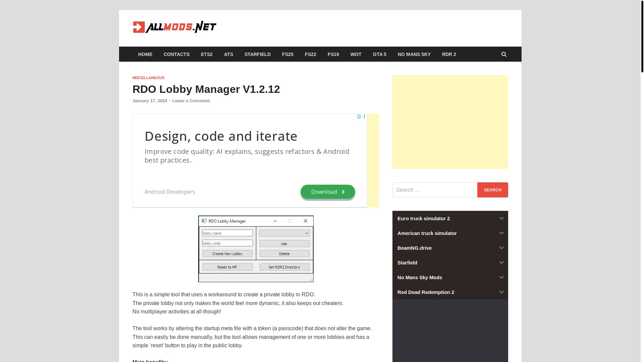Click the Euro truck simulator 2 link
The image size is (644, 362).
point(424,219)
